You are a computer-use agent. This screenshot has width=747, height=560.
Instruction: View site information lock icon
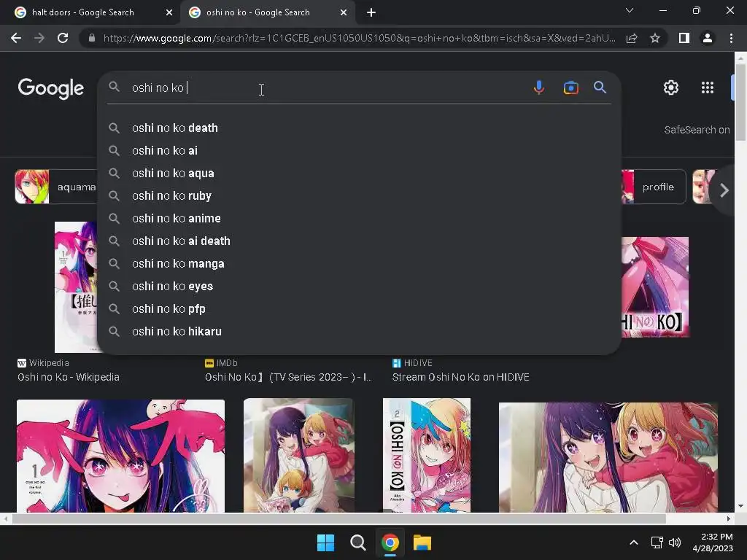tap(92, 38)
